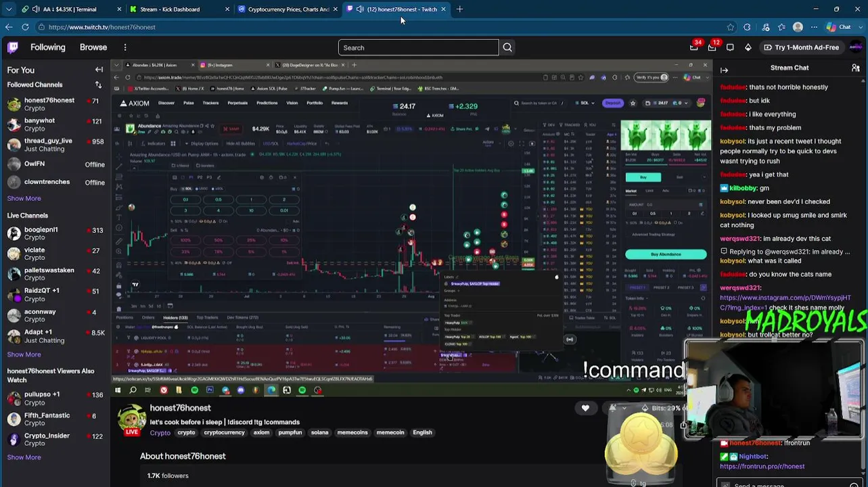Open browser Chat sidebar button

pos(839,27)
